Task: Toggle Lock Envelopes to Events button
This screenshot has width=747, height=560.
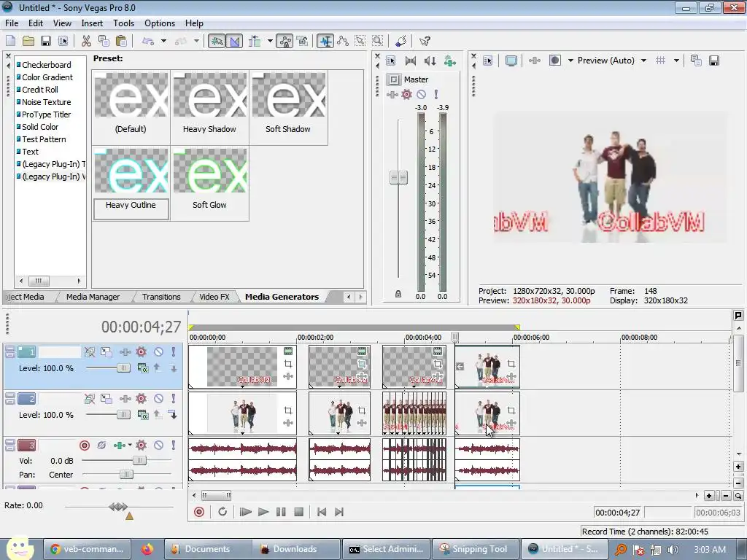Action: (285, 41)
